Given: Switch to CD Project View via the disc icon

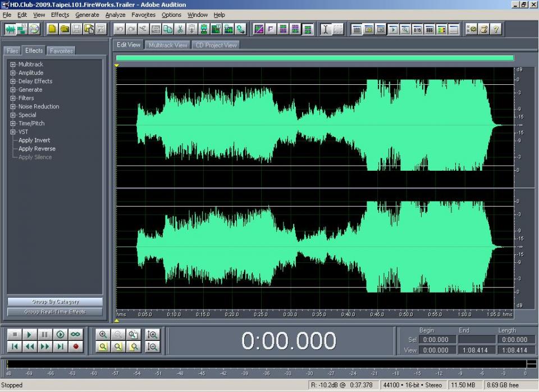Looking at the screenshot, I should point(35,29).
